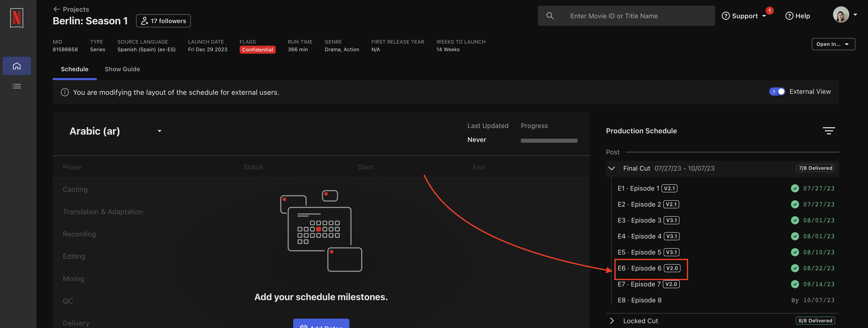Expand the Support dropdown arrow
Image resolution: width=868 pixels, height=328 pixels.
(x=764, y=16)
